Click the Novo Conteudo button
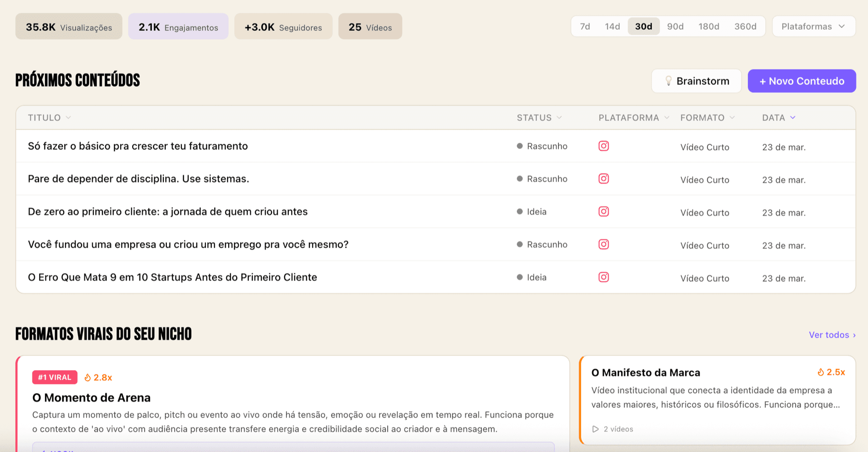Image resolution: width=868 pixels, height=452 pixels. 801,81
